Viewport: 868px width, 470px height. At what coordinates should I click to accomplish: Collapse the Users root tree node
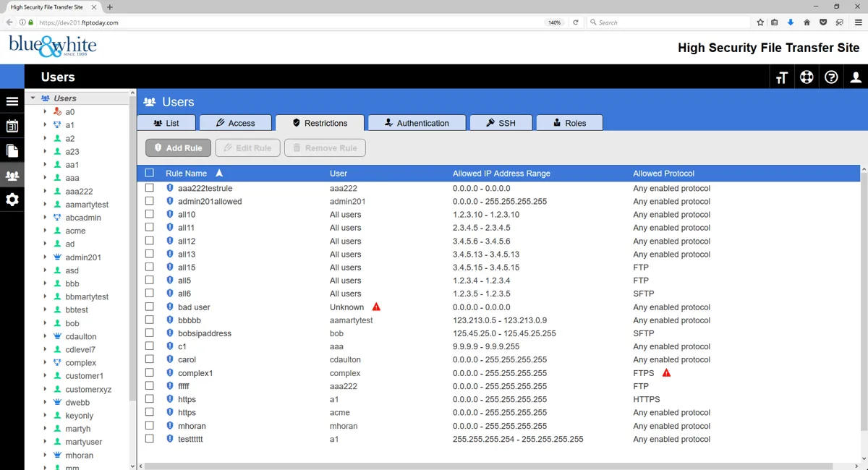click(33, 98)
